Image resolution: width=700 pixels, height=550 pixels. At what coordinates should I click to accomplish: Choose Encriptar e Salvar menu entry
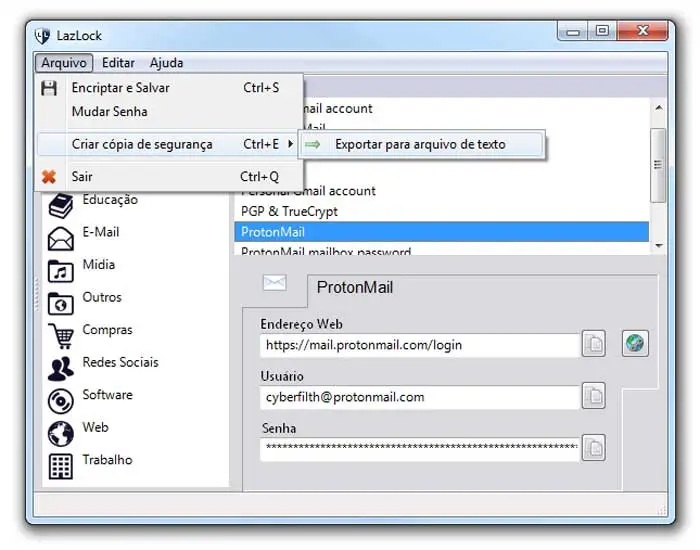point(170,88)
